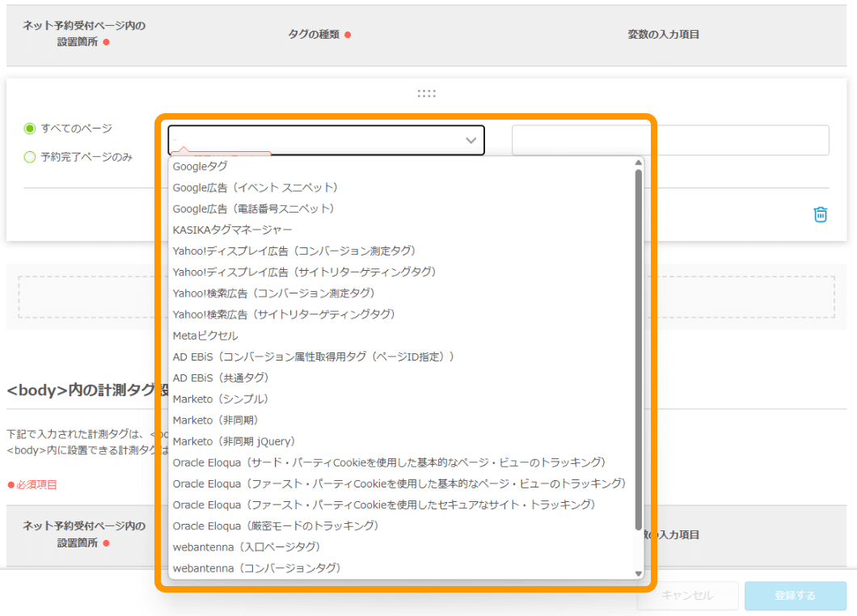Screen dimensions: 857x616
Task: Choose Google広告（イベント スニペット）option
Action: 403,188
